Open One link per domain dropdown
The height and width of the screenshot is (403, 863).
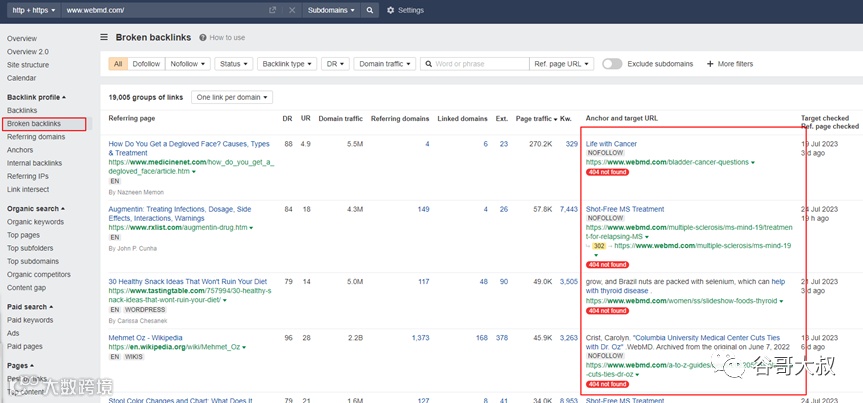coord(232,97)
